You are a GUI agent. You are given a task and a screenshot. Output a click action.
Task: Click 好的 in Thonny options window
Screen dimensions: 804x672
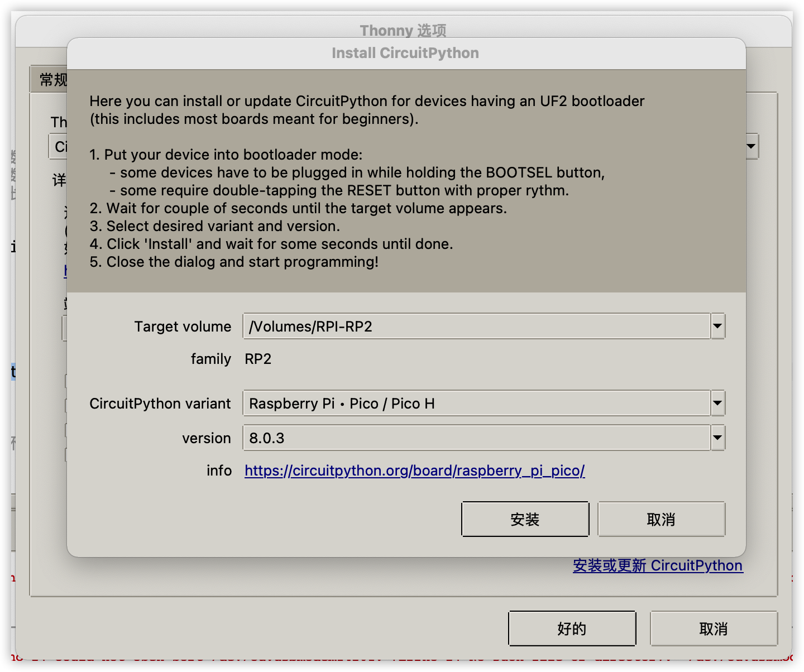[x=572, y=628]
